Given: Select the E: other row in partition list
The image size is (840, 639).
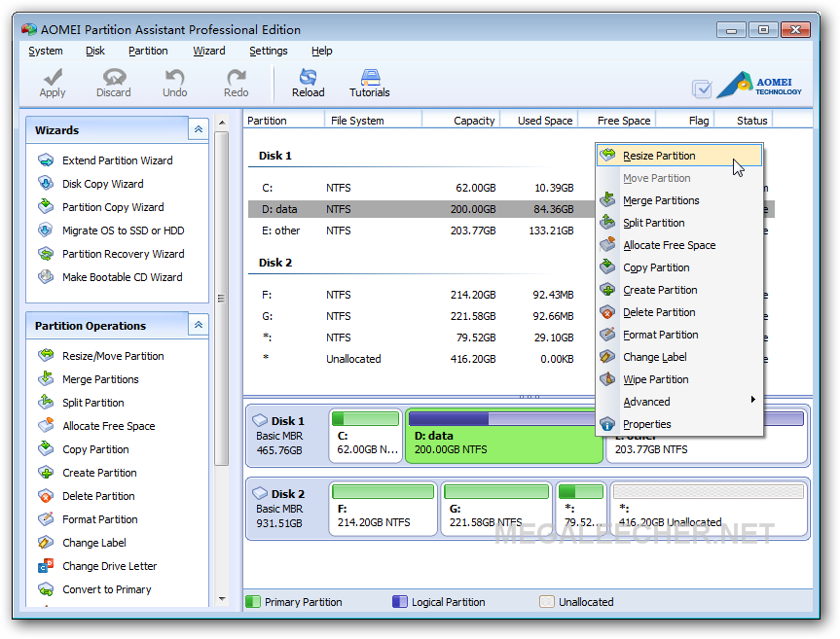Looking at the screenshot, I should [420, 231].
